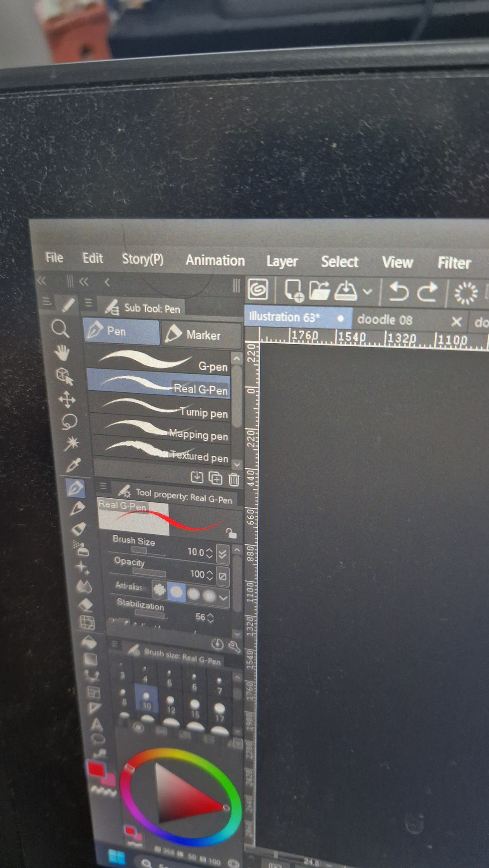Select the weak anti-aliasing option
489x868 pixels.
tap(177, 592)
